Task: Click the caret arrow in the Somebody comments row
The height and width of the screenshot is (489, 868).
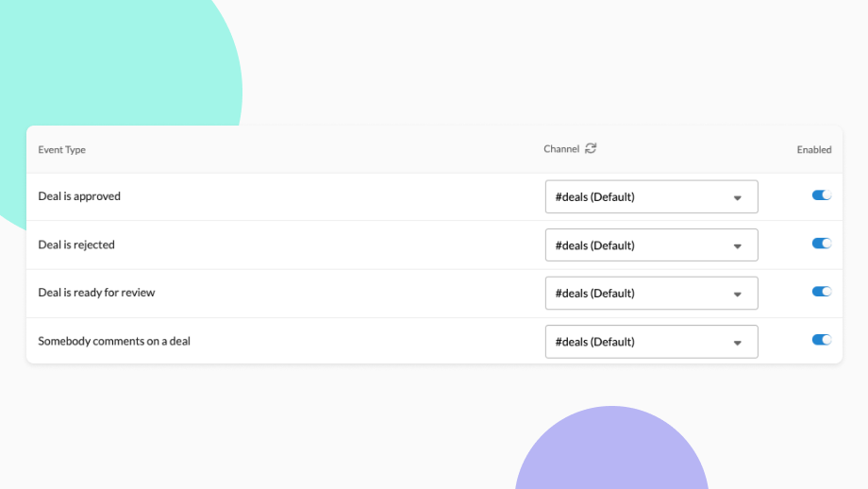Action: coord(738,343)
